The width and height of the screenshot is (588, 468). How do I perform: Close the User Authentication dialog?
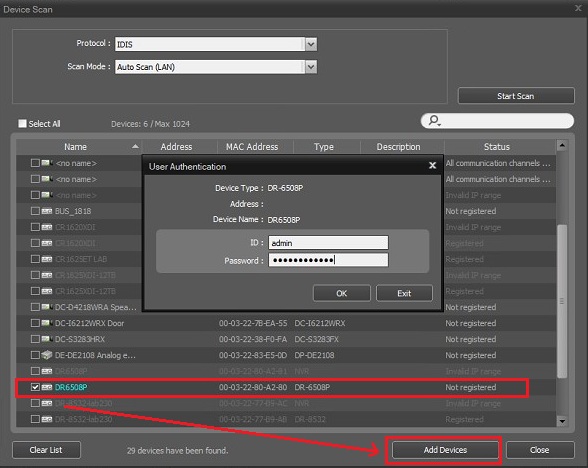pos(432,165)
